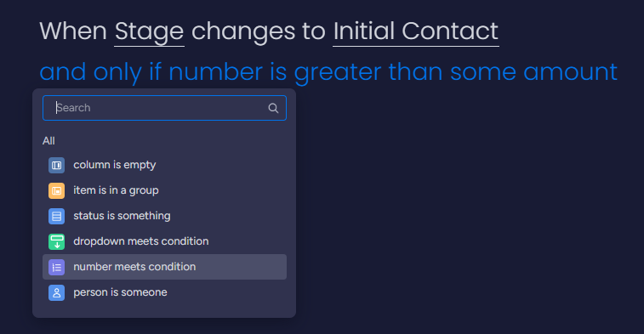Click the magnifying glass search icon
The height and width of the screenshot is (334, 644).
[x=273, y=108]
